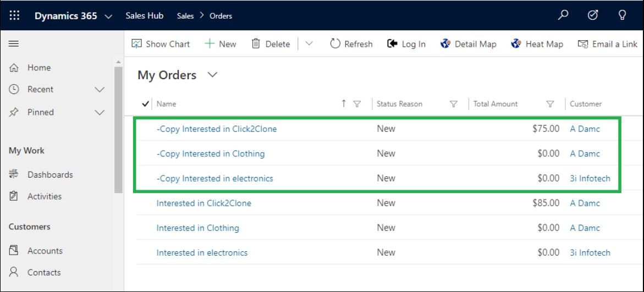Click the Email a Link envelope icon
Screen dimensions: 644x292
coord(583,43)
